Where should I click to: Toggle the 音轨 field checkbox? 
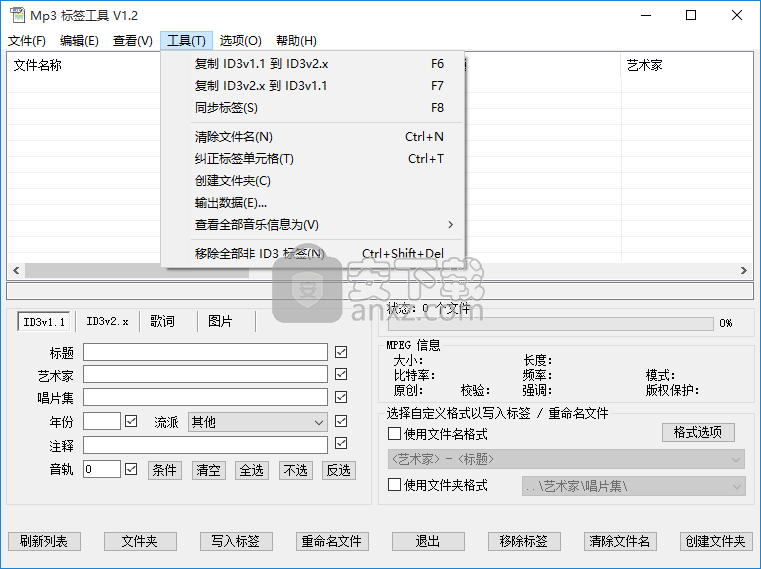tap(131, 469)
